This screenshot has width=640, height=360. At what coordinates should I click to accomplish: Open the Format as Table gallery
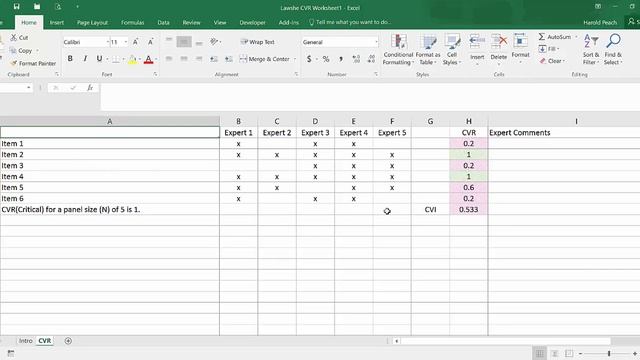[x=428, y=50]
